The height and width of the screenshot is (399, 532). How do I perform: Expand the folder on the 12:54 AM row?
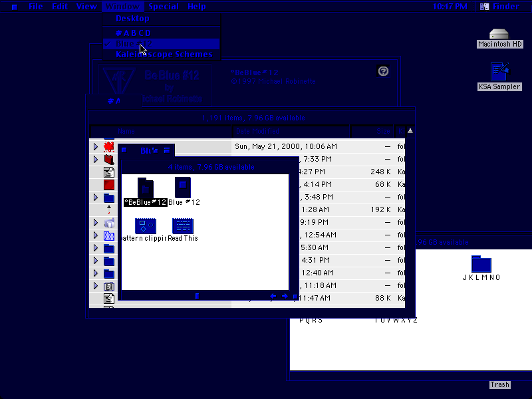pos(96,235)
